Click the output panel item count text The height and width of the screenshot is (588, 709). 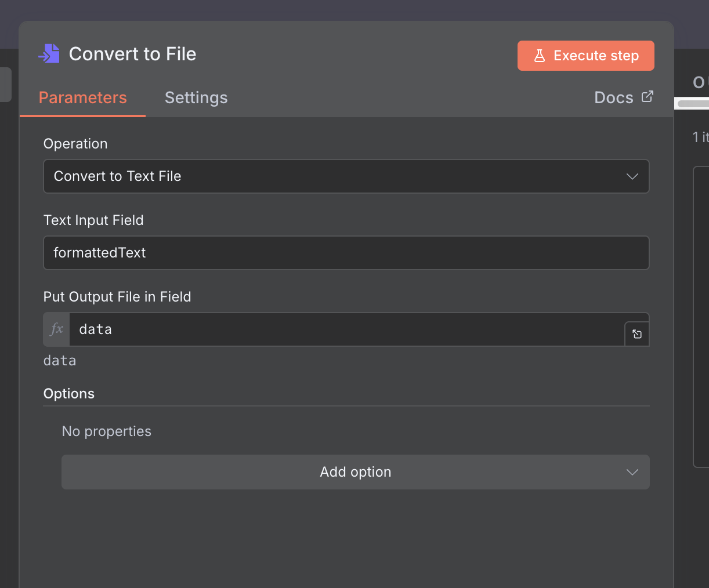coord(700,137)
